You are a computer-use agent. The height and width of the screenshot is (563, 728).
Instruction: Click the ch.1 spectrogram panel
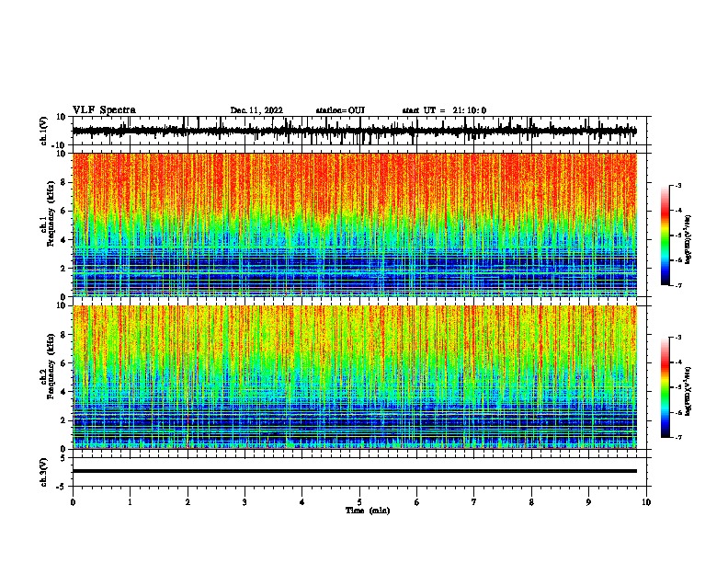(x=355, y=224)
